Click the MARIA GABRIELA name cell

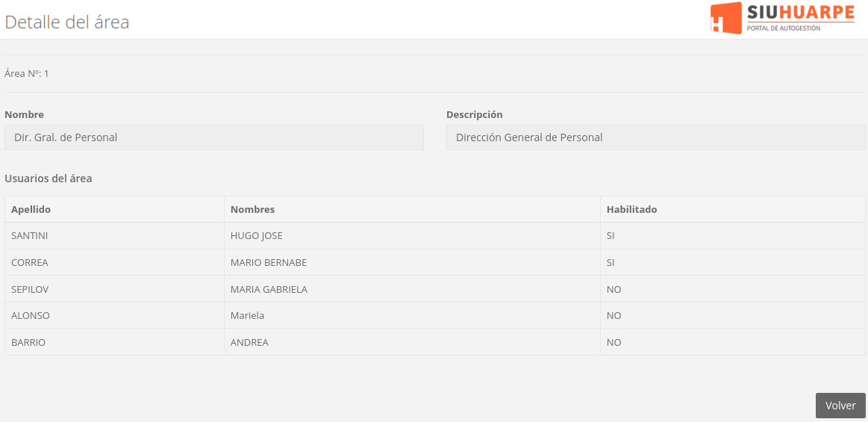(269, 289)
